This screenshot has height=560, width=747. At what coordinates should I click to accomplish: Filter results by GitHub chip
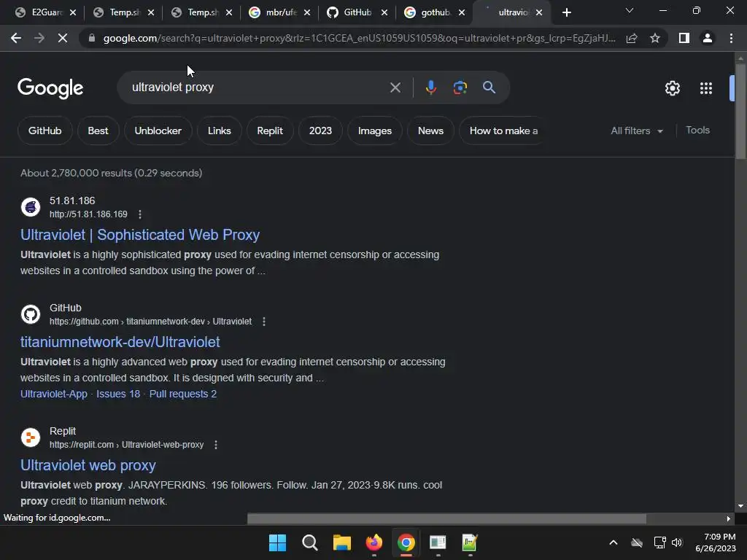coord(44,131)
